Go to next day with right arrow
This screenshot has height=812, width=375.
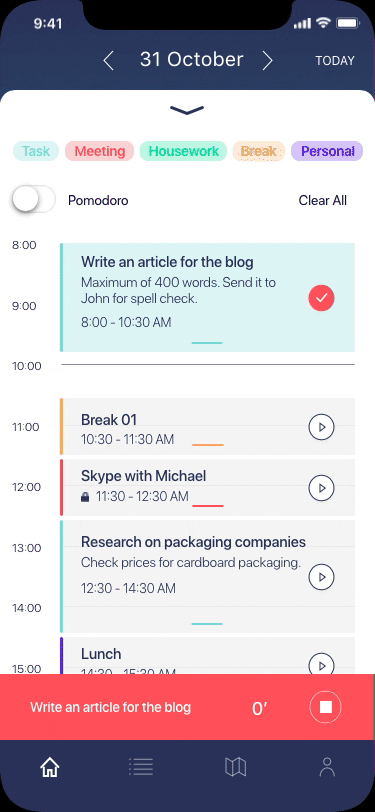point(267,61)
